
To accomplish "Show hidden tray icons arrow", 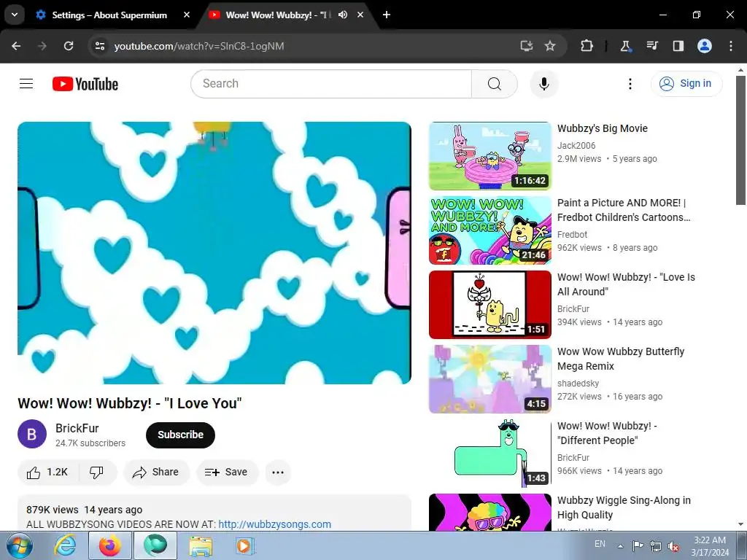I will [620, 546].
